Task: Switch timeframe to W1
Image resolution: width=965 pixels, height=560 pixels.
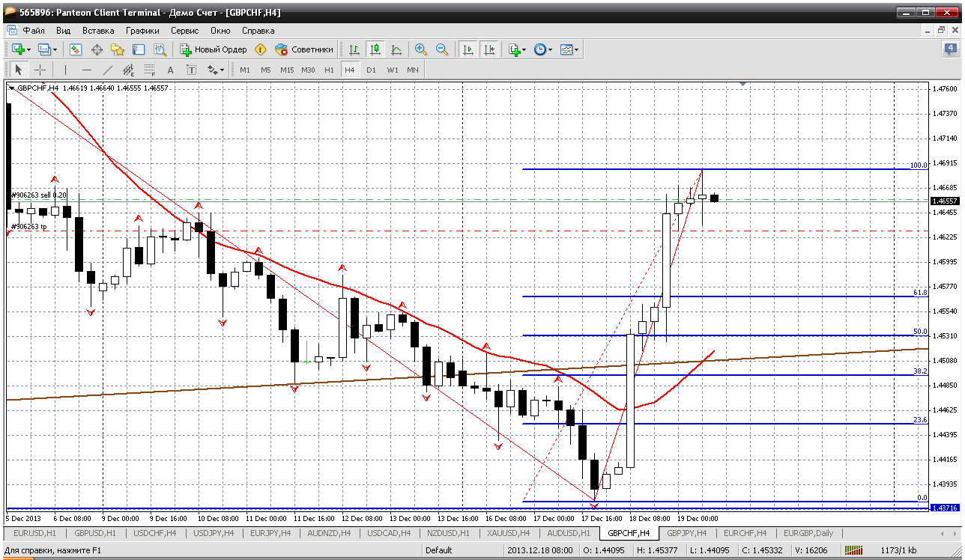Action: 393,70
